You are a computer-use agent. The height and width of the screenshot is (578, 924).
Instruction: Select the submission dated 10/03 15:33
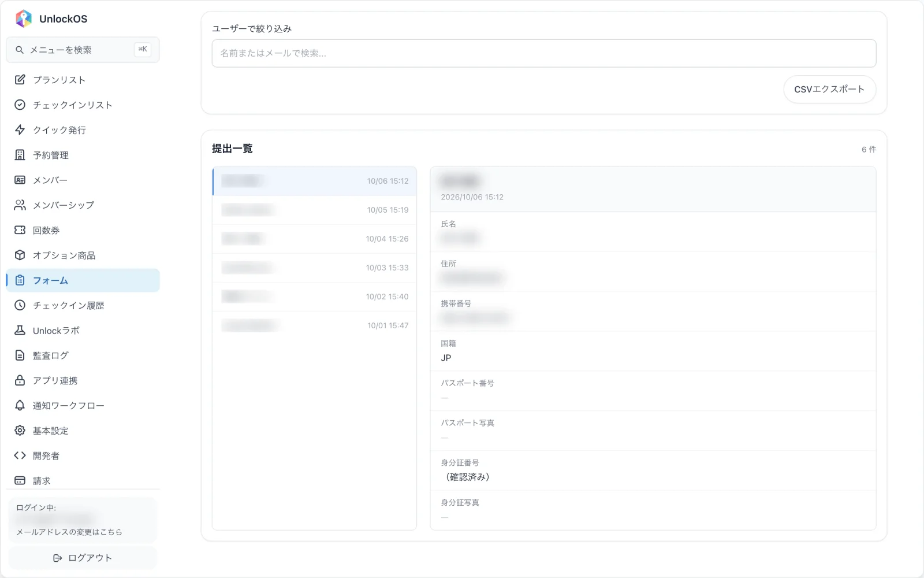coord(315,268)
